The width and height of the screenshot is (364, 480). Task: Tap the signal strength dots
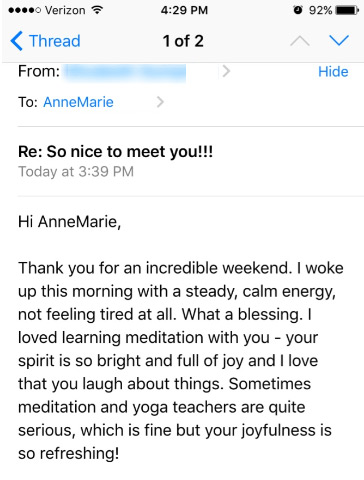(x=24, y=10)
